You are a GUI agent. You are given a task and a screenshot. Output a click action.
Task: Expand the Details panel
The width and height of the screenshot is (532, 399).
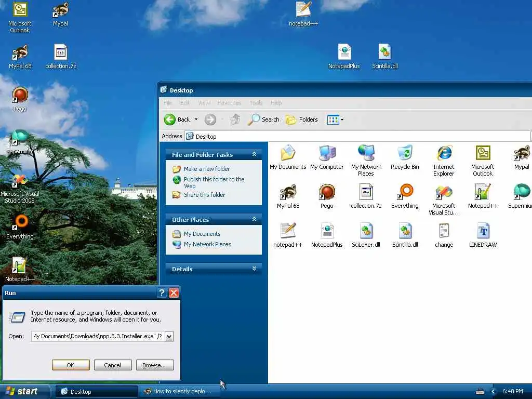pos(254,269)
